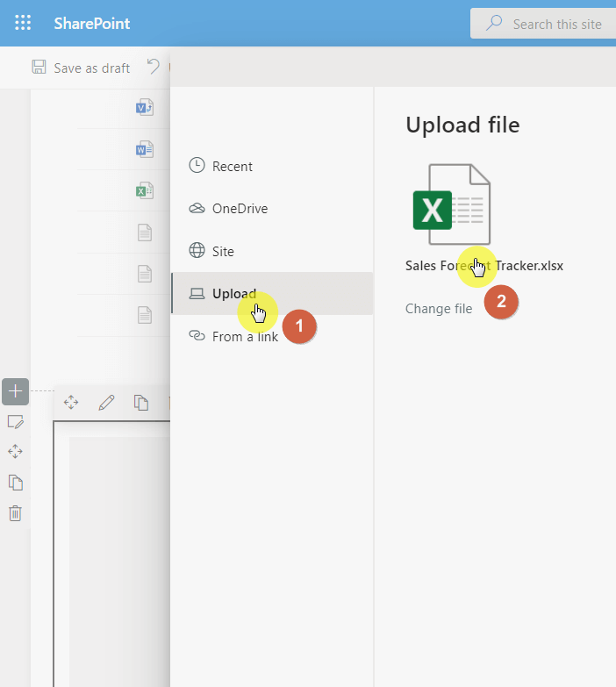
Task: Click the Edit web part pencil icon
Action: click(x=106, y=402)
